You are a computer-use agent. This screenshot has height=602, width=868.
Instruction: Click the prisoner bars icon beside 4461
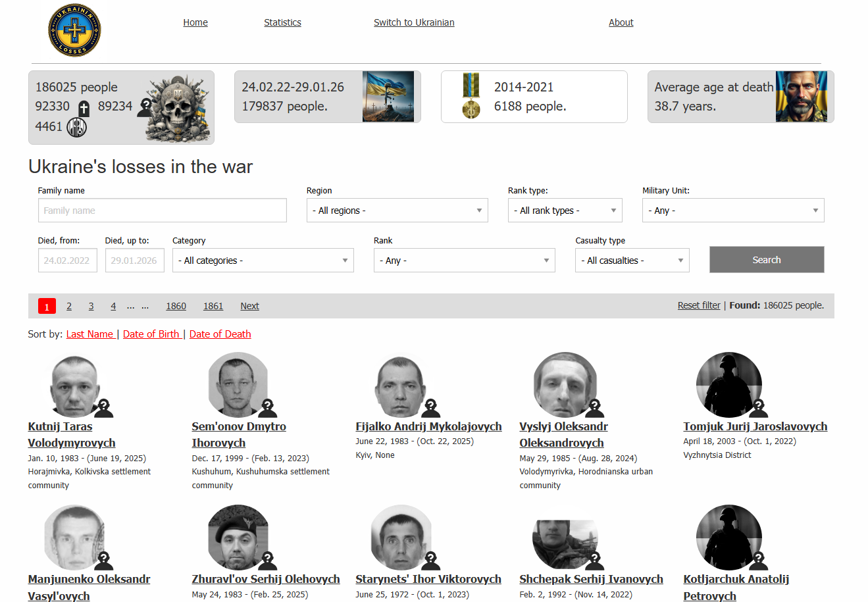pyautogui.click(x=77, y=127)
